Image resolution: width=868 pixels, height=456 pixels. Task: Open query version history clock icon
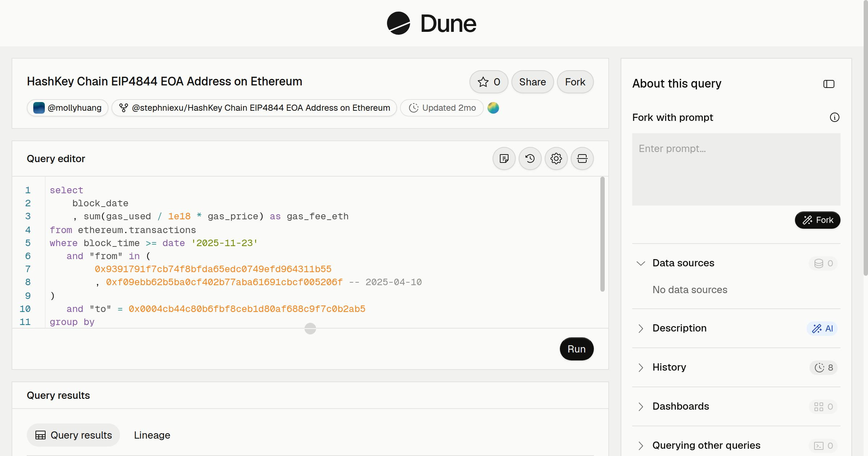tap(530, 159)
